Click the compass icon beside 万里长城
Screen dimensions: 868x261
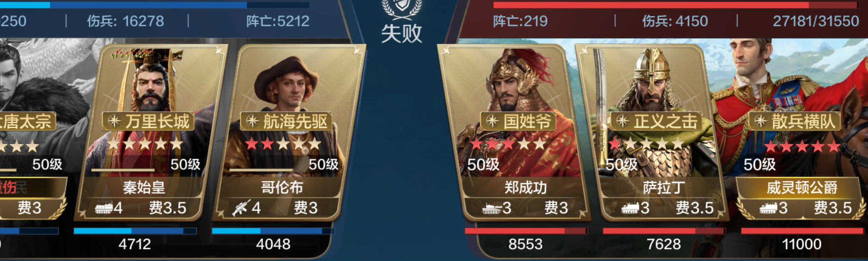click(x=114, y=122)
